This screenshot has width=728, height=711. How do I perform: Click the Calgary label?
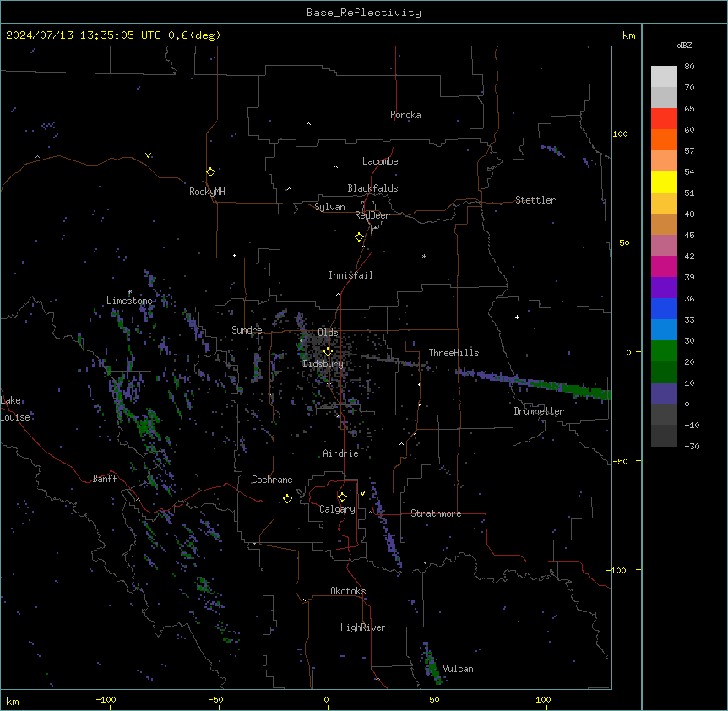point(337,509)
